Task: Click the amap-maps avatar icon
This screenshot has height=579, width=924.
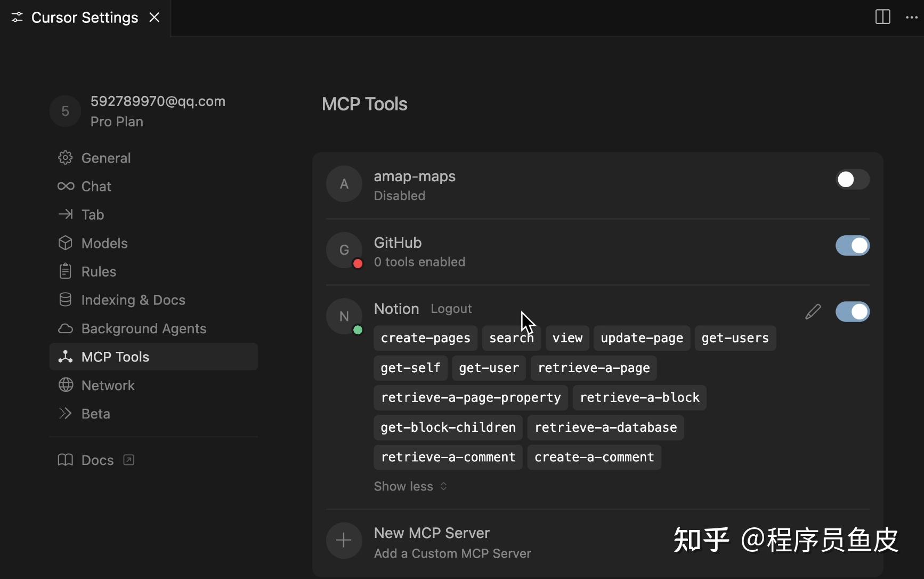Action: pos(344,184)
